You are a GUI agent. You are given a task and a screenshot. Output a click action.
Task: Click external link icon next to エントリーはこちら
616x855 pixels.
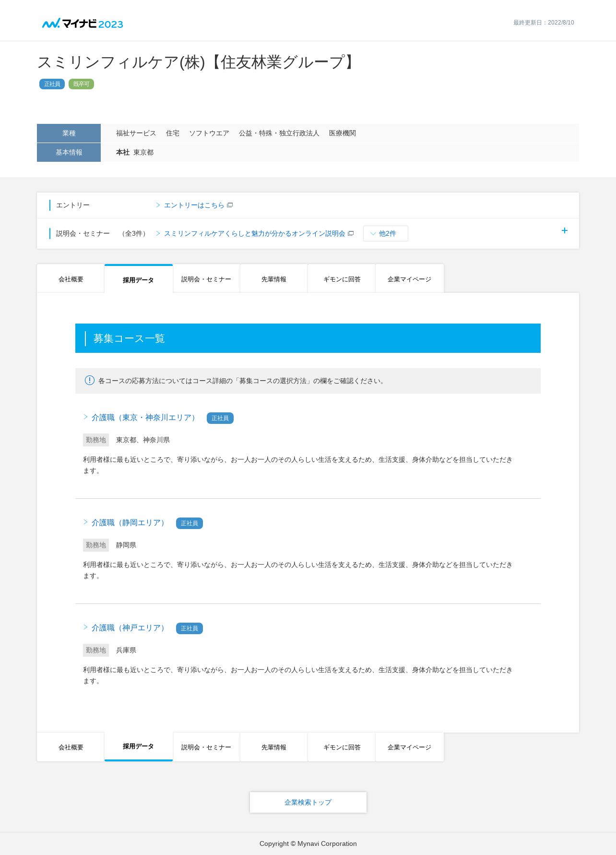pyautogui.click(x=230, y=205)
